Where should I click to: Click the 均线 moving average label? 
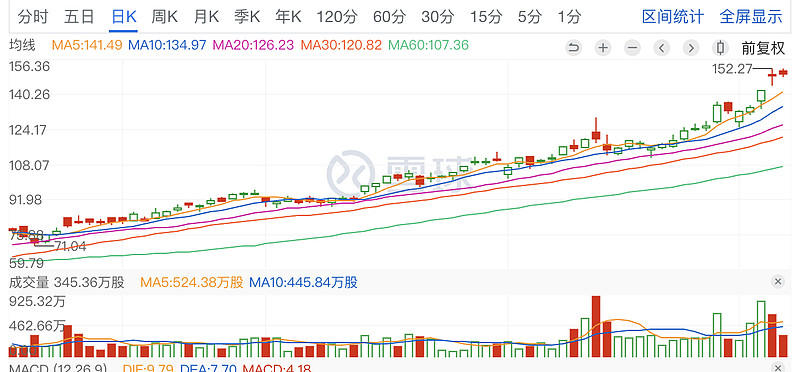22,45
